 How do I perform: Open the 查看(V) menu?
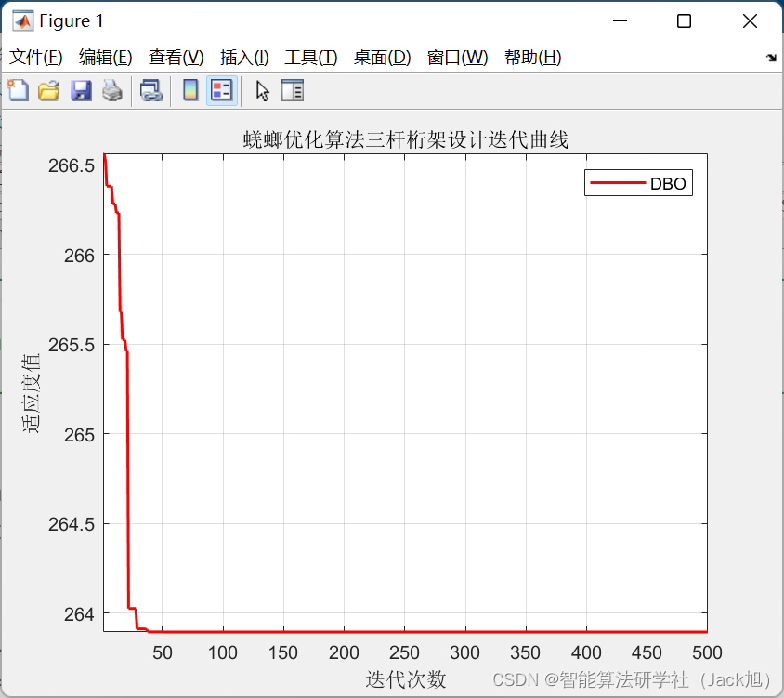pyautogui.click(x=176, y=58)
